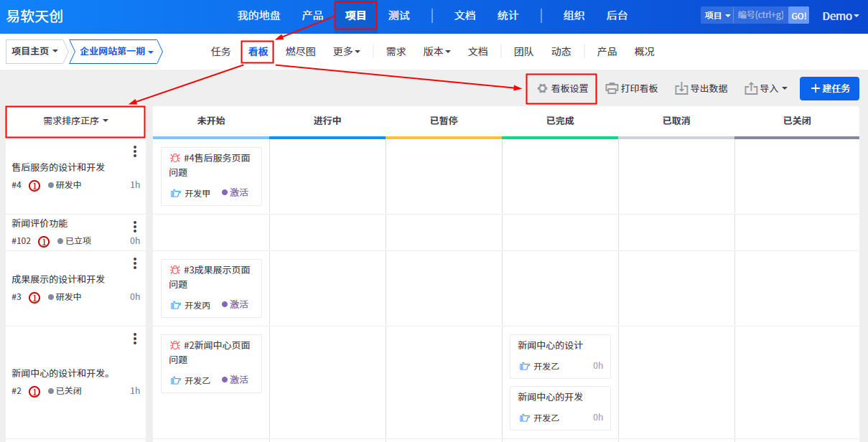Expand the 需求排序正序 sort dropdown
This screenshot has width=868, height=442.
coord(75,121)
